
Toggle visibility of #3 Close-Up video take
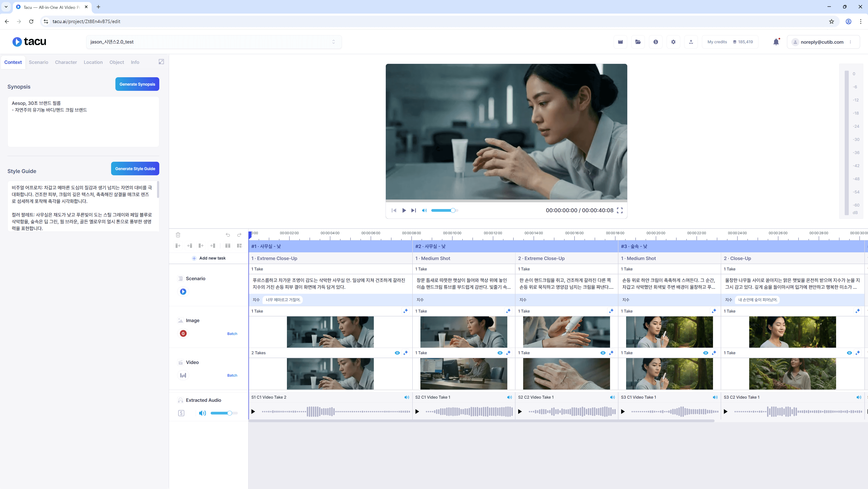coord(849,353)
